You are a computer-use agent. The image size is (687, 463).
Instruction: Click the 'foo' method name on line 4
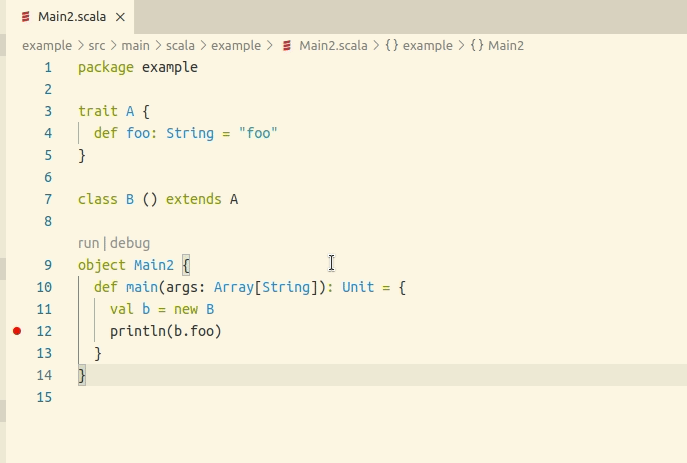click(x=138, y=133)
